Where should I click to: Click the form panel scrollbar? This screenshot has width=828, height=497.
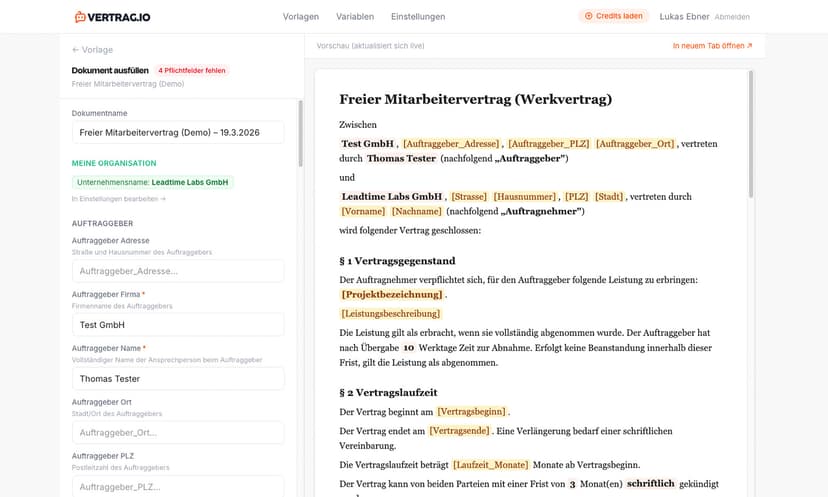point(300,134)
